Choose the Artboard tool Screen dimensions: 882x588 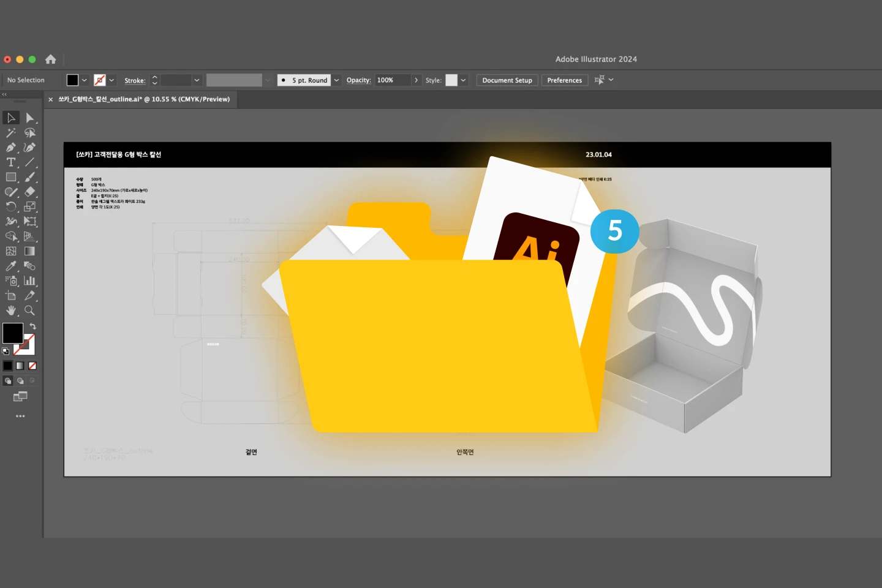pos(11,295)
